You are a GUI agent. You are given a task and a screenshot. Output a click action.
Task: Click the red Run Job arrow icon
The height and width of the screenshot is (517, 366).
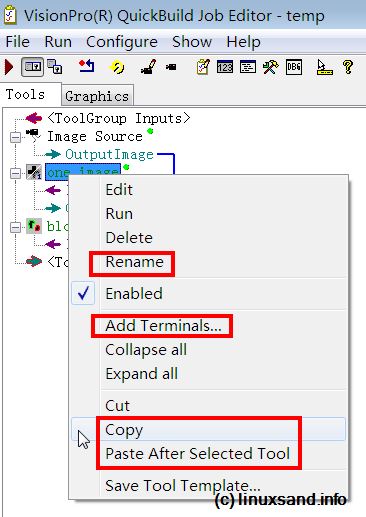click(9, 67)
